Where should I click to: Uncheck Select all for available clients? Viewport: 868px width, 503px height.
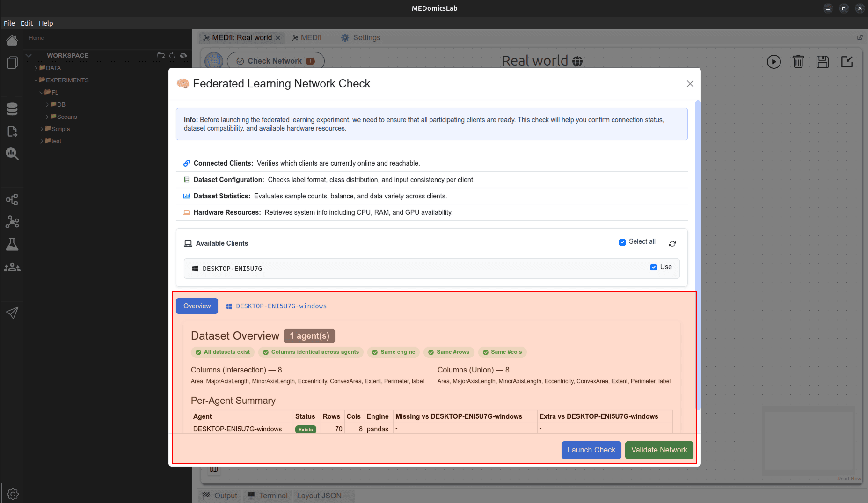click(622, 242)
